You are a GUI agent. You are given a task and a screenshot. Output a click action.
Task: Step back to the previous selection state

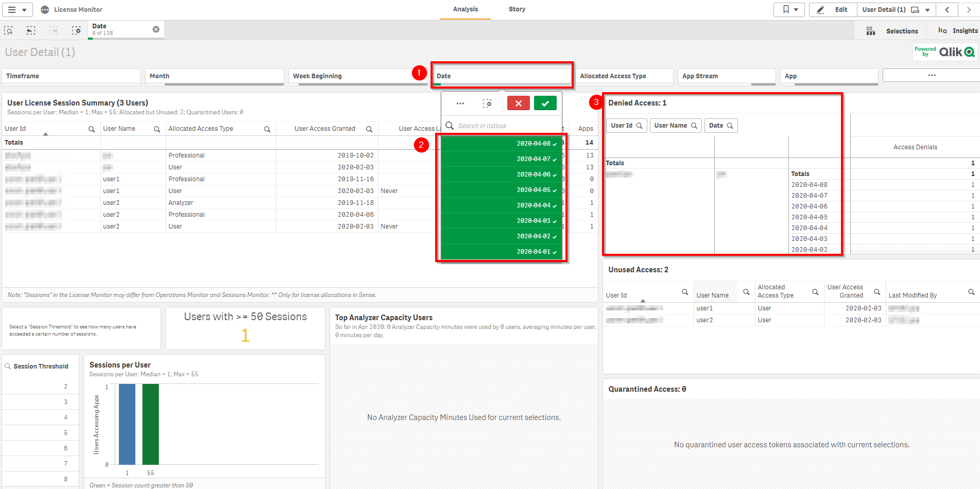(30, 30)
